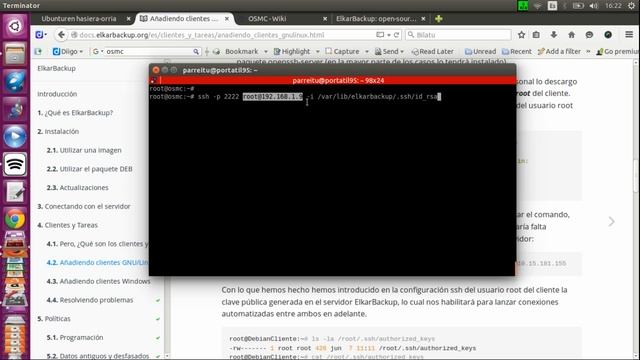Viewport: 640px width, 360px height.
Task: Open 4.4. Resolviendo problemas link
Action: point(90,300)
